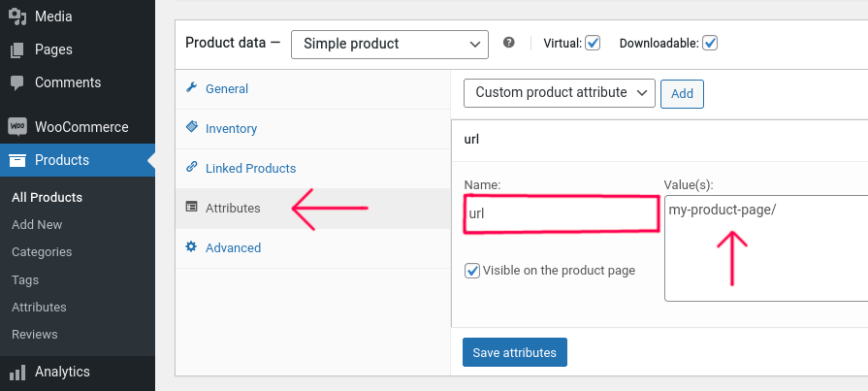Open Tags submenu link
The height and width of the screenshot is (391, 868).
pyautogui.click(x=25, y=279)
